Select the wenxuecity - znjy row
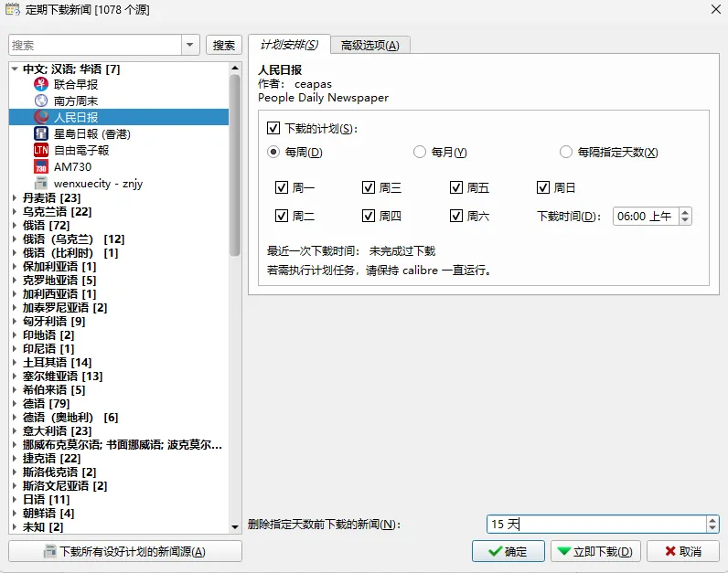The height and width of the screenshot is (573, 728). pyautogui.click(x=119, y=184)
